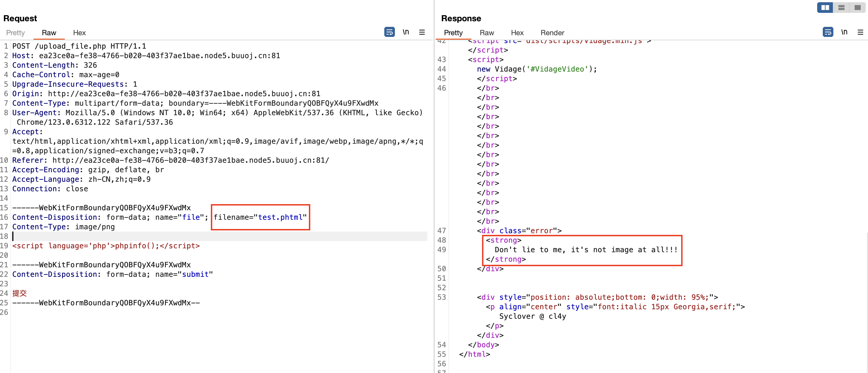Click the div style position absolute line
Image resolution: width=868 pixels, height=373 pixels.
point(597,298)
